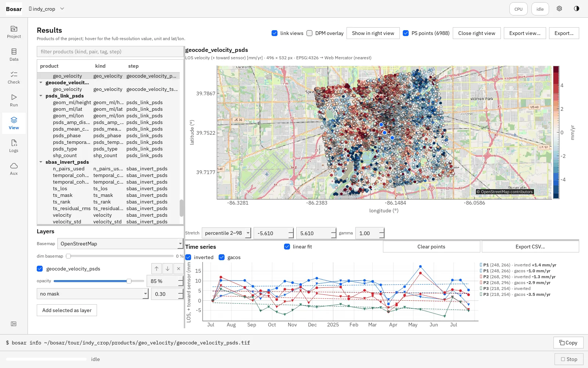Viewport: 588px width, 368px height.
Task: Open the Data sidebar icon
Action: coord(14,54)
